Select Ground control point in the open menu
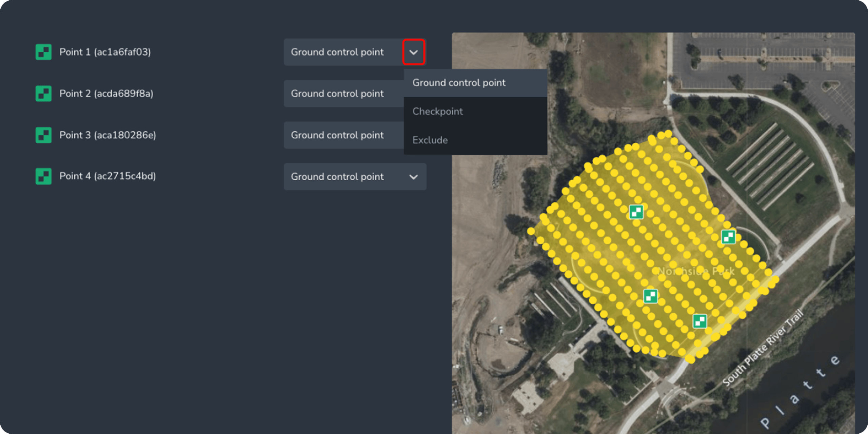 click(x=459, y=82)
